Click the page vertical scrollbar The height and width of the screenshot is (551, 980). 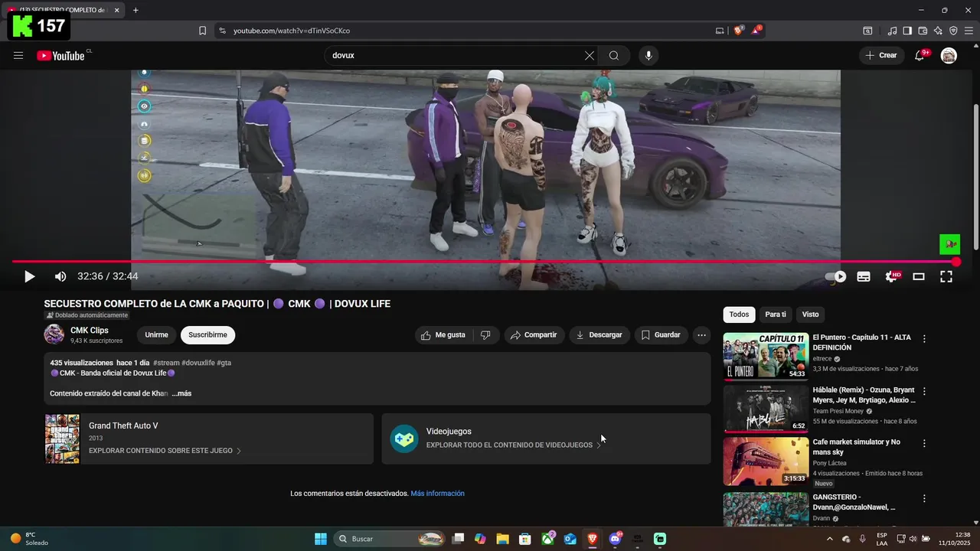[x=975, y=176]
